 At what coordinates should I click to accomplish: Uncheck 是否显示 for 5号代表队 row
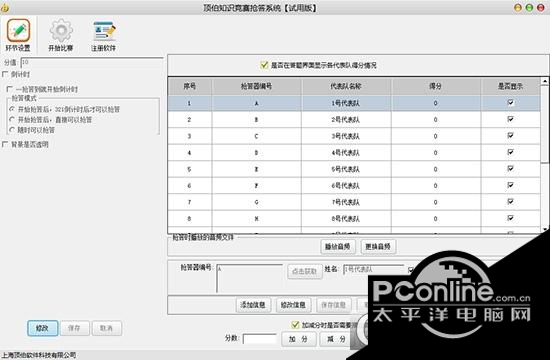(511, 169)
